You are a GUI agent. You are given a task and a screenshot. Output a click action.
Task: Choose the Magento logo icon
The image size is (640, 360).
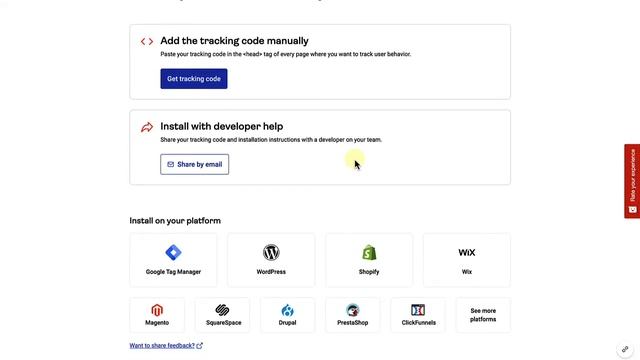pyautogui.click(x=157, y=310)
